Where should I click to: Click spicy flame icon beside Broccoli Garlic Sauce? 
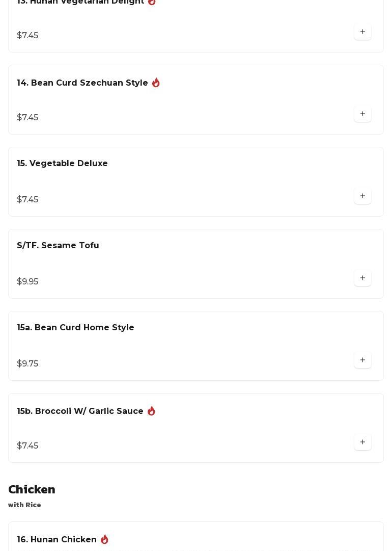(151, 411)
